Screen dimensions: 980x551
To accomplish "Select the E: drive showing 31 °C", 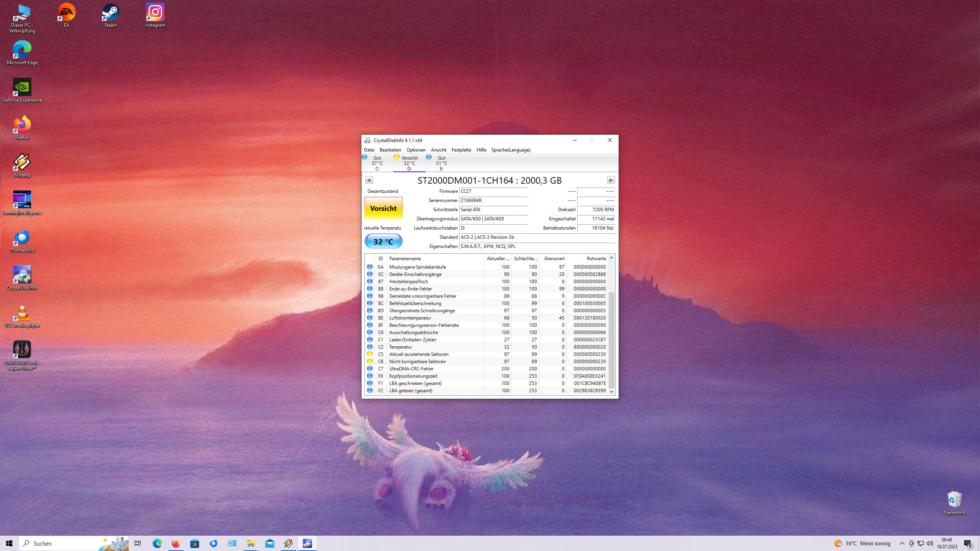I will tap(441, 163).
